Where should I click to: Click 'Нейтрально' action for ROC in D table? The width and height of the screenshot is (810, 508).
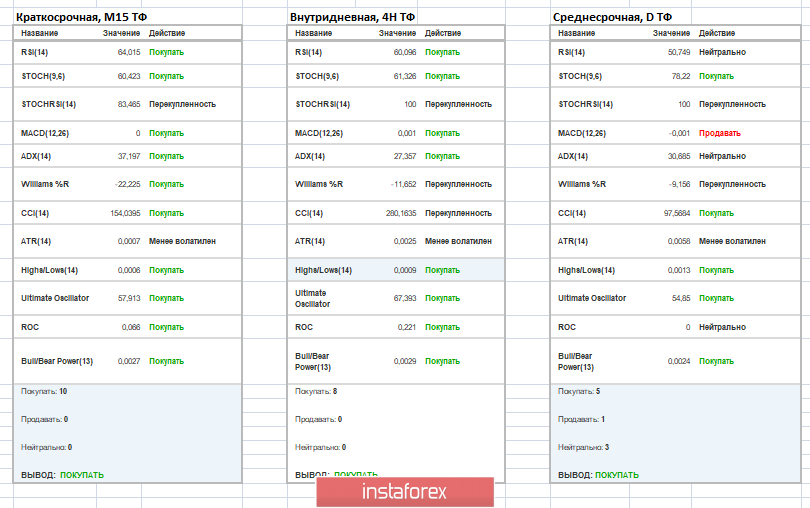click(x=722, y=327)
